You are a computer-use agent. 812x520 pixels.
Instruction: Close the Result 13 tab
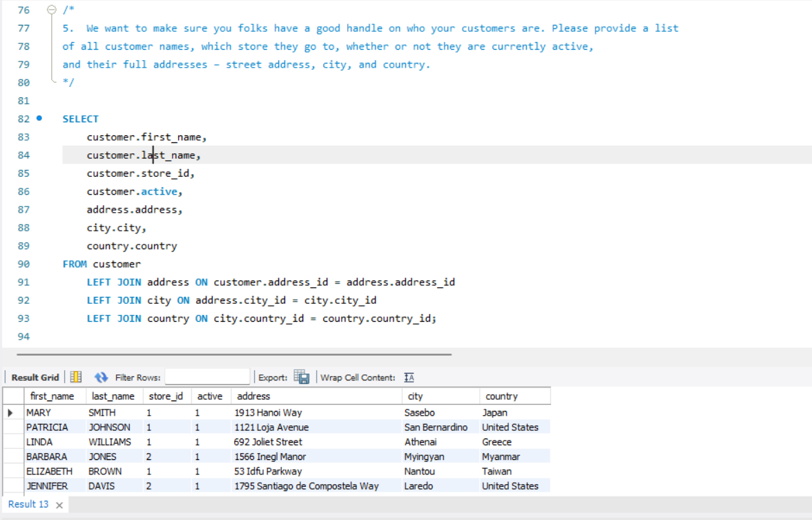(x=59, y=505)
